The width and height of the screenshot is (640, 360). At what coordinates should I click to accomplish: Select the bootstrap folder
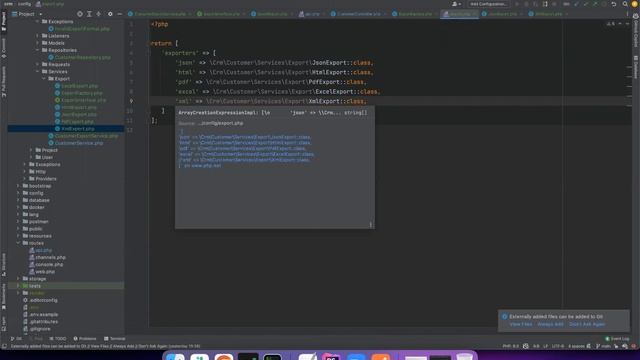[x=40, y=186]
